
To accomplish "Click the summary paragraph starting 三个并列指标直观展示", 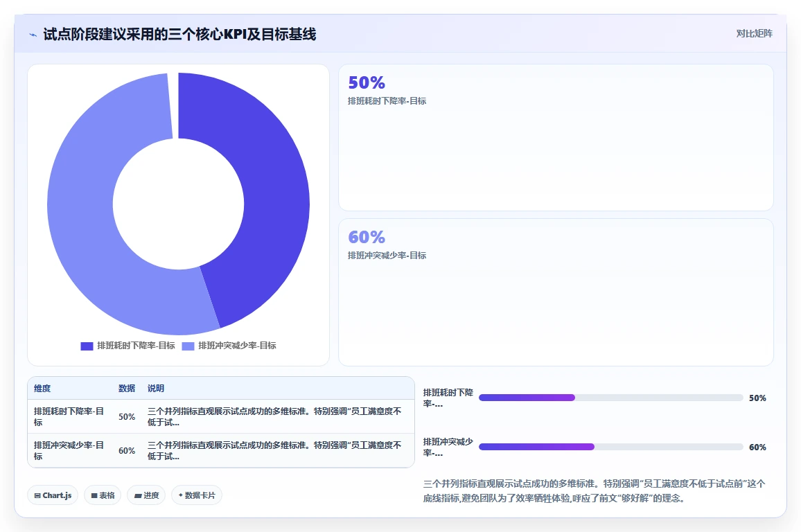I will coord(594,490).
